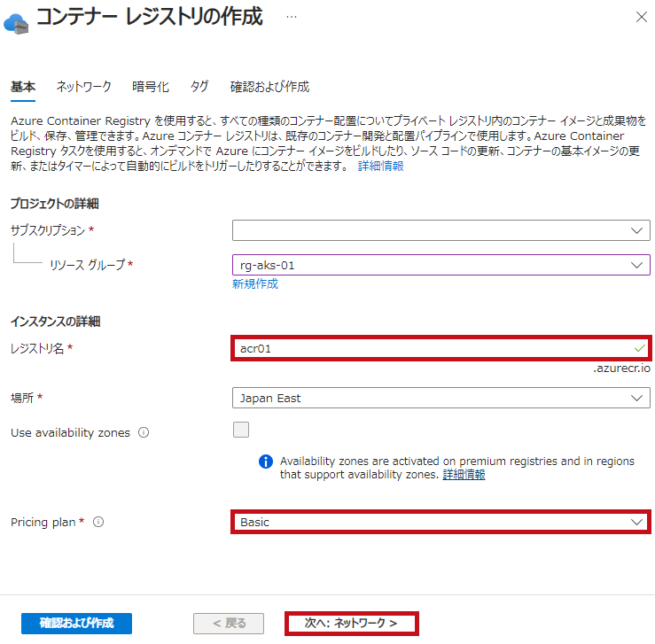This screenshot has width=655, height=644.
Task: Select the 基本 tab
Action: tap(23, 87)
